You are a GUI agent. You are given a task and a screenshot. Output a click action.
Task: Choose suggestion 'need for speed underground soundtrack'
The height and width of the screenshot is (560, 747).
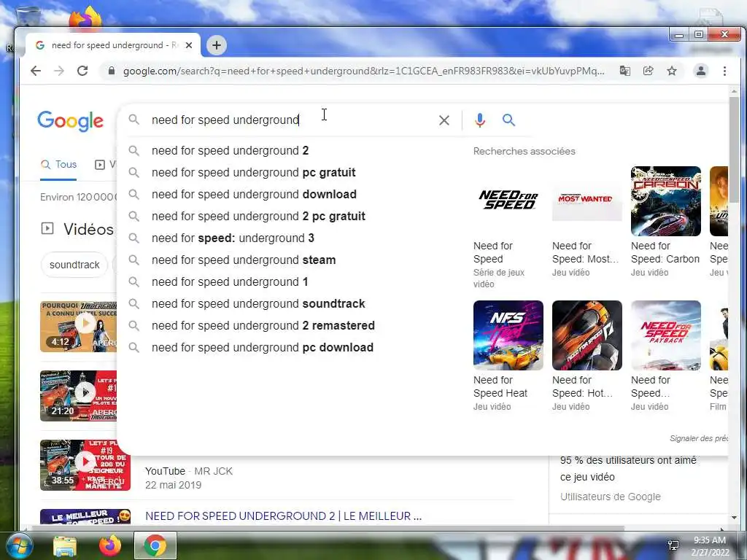pyautogui.click(x=258, y=304)
